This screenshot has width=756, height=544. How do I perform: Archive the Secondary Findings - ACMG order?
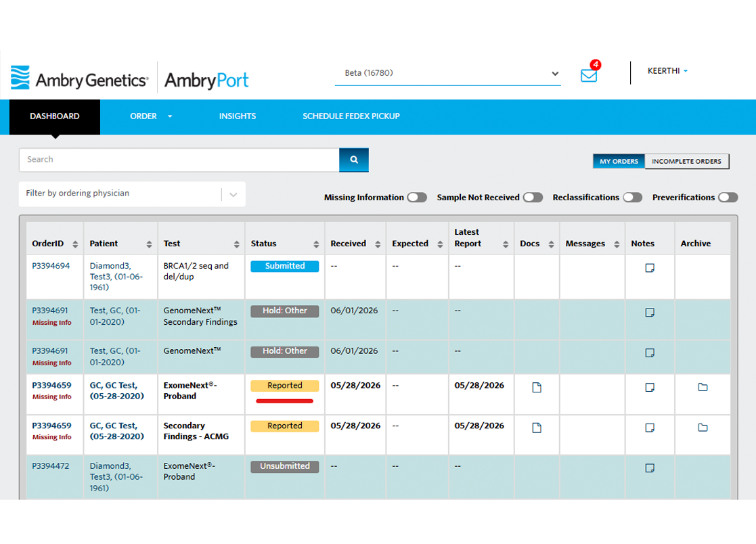pyautogui.click(x=703, y=428)
